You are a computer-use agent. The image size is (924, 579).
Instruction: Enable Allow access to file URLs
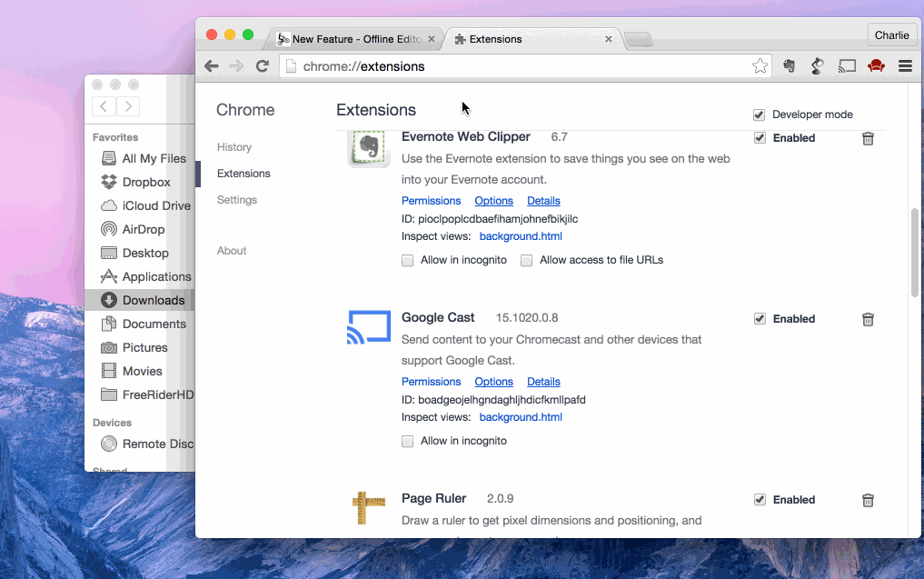[526, 261]
